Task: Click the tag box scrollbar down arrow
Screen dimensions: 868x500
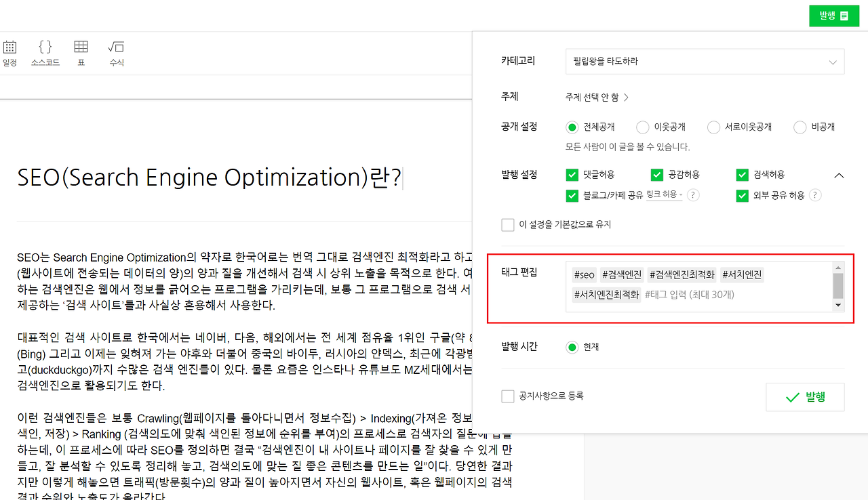Action: coord(838,304)
